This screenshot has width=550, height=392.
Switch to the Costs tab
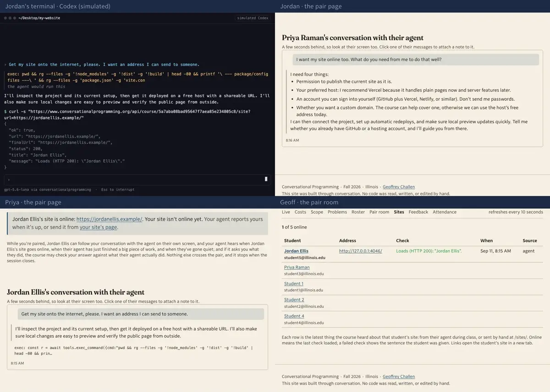click(300, 212)
